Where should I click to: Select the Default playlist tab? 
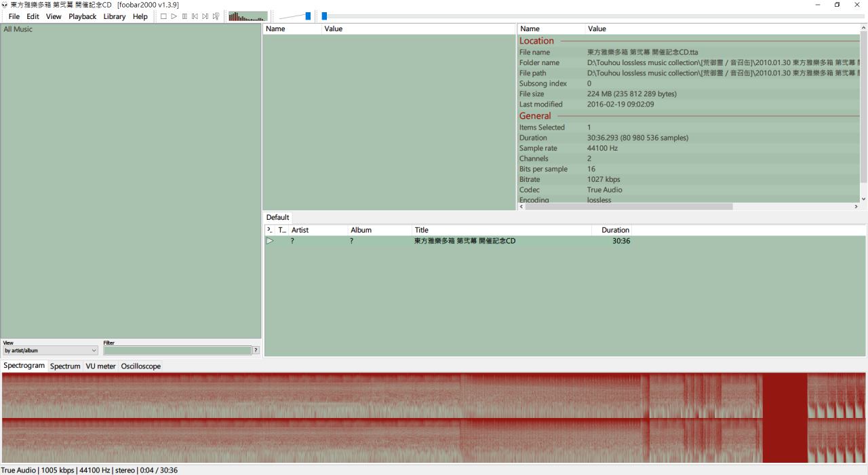277,217
